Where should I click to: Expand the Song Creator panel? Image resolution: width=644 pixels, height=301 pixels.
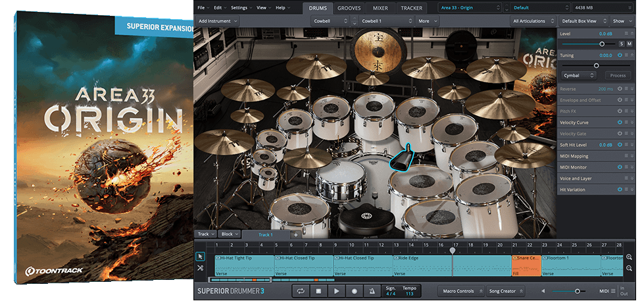coord(506,291)
